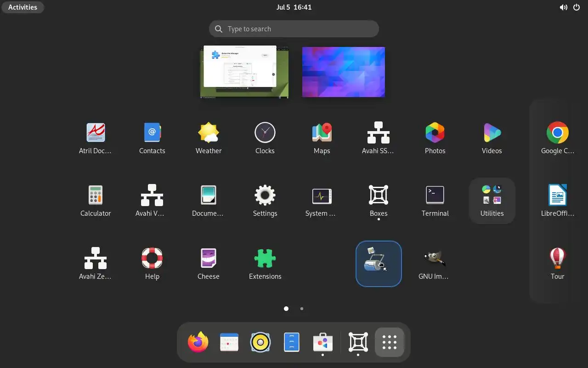
Task: Open Google Chrome on the next page
Action: click(557, 138)
